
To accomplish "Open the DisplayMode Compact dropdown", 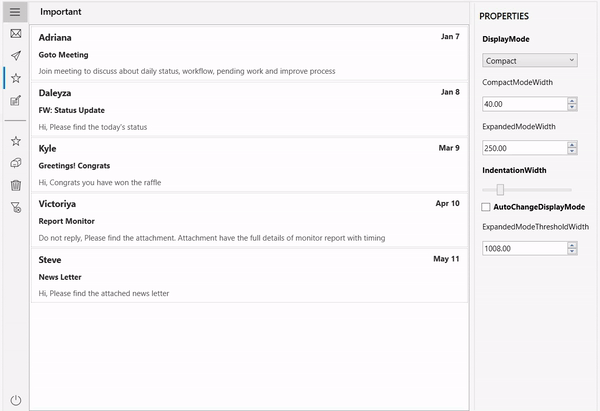I will 529,61.
